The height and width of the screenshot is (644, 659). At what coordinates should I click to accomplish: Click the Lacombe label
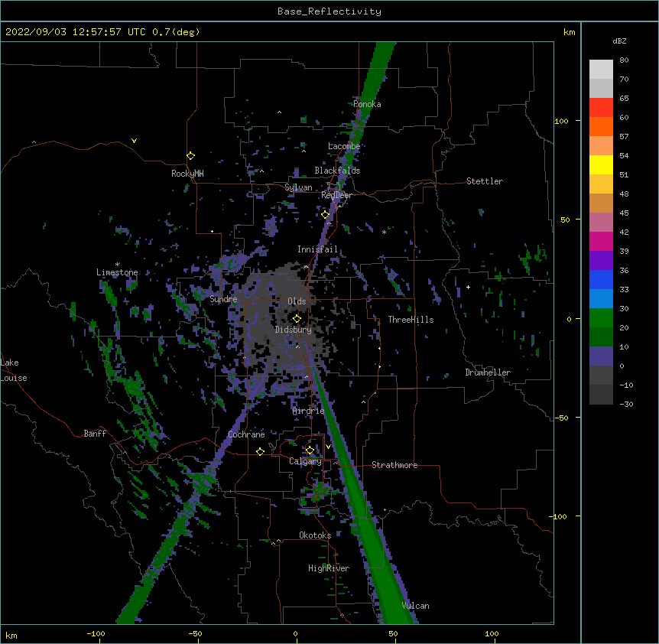344,146
